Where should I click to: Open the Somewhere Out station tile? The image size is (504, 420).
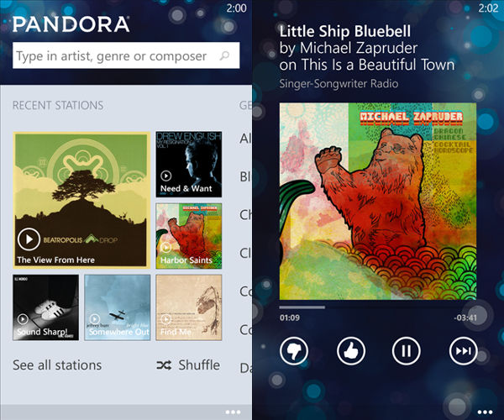point(118,307)
